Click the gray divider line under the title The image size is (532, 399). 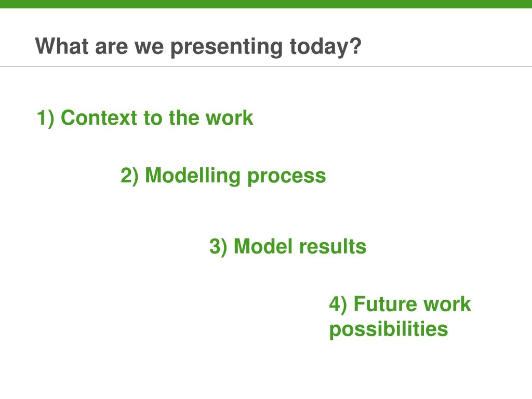[x=266, y=66]
